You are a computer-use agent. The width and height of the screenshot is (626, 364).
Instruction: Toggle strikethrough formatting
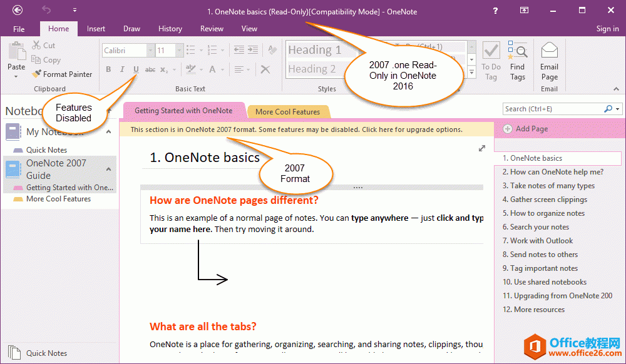pos(150,69)
